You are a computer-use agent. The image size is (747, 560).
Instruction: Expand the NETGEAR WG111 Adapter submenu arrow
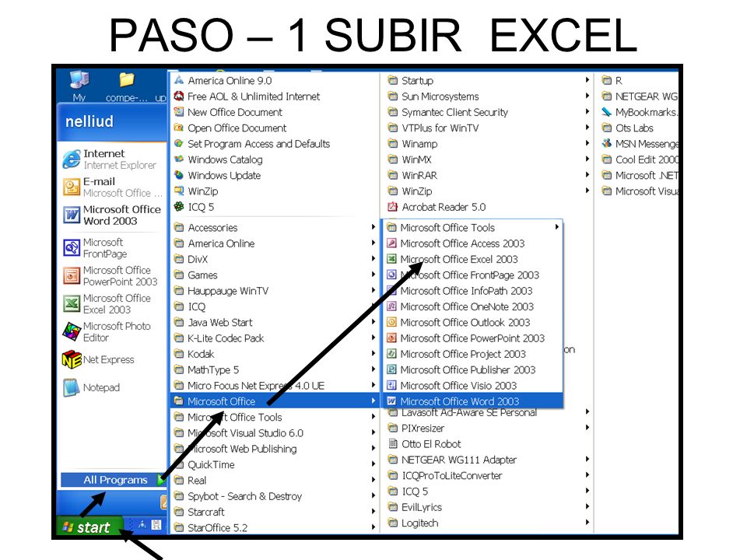click(587, 459)
